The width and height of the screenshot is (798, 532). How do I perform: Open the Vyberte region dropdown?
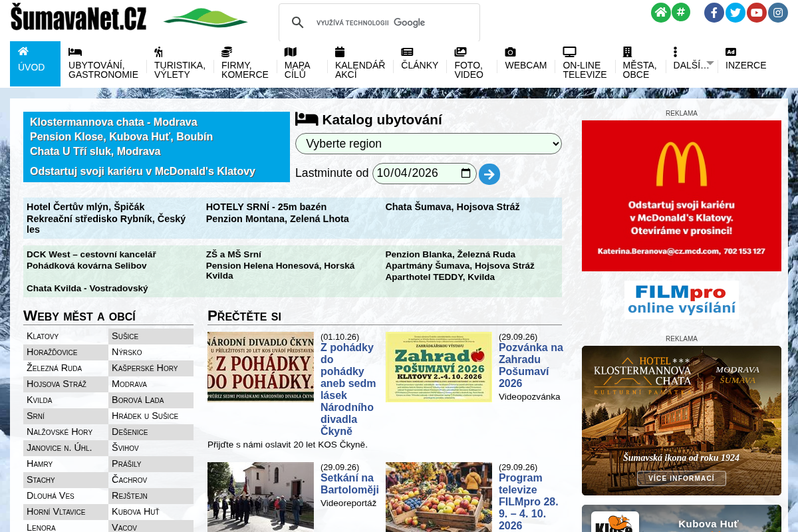tap(428, 144)
